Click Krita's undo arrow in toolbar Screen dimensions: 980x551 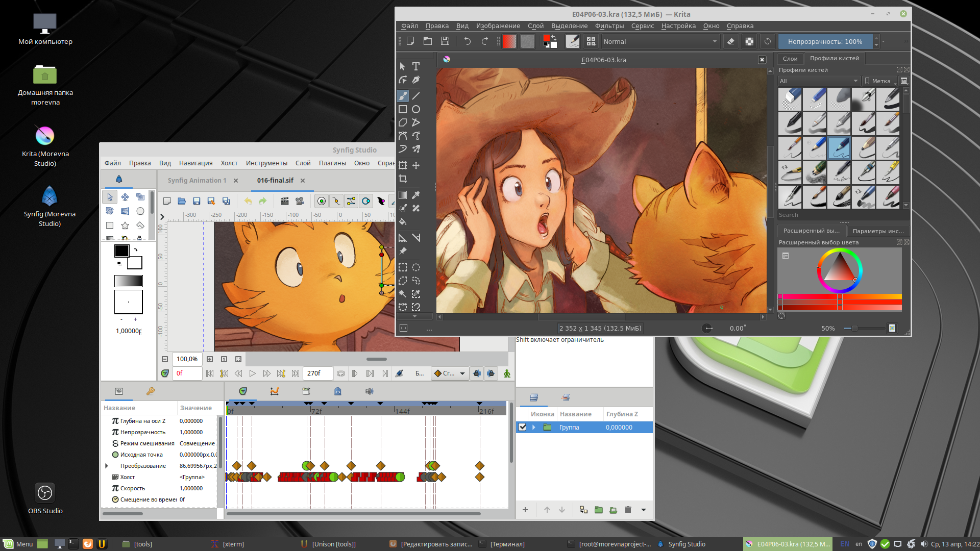point(467,41)
